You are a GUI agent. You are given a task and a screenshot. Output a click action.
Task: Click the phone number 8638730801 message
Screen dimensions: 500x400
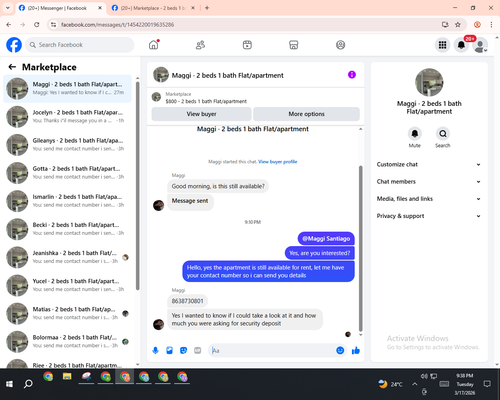pyautogui.click(x=187, y=301)
